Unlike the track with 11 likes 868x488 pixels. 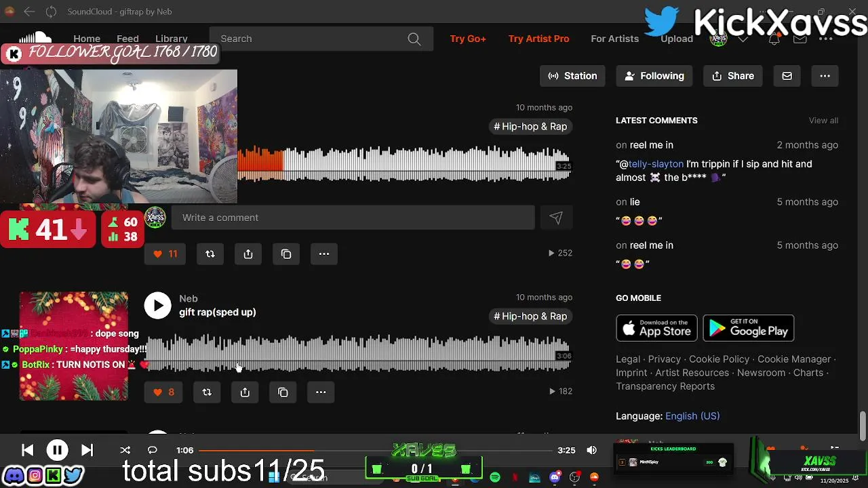pyautogui.click(x=165, y=253)
